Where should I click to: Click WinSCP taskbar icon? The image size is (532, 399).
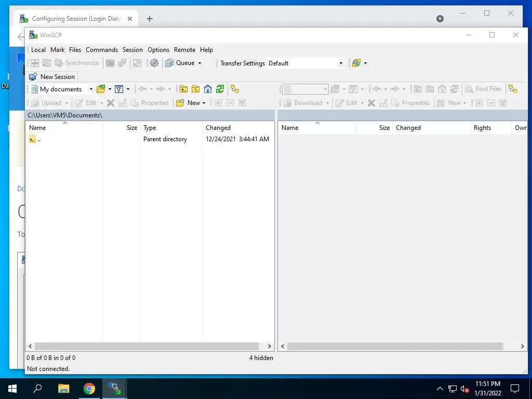pyautogui.click(x=114, y=389)
